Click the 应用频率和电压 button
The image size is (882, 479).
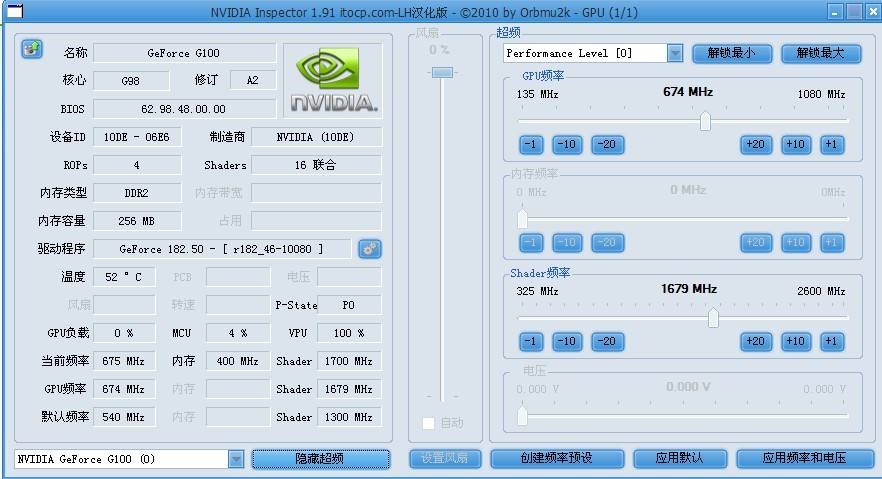[804, 459]
